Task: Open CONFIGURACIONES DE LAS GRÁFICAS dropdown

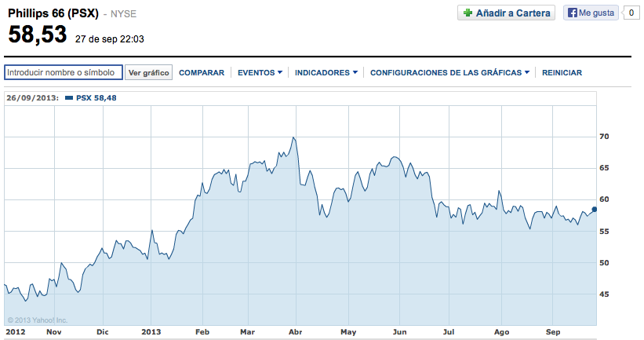Action: (449, 73)
